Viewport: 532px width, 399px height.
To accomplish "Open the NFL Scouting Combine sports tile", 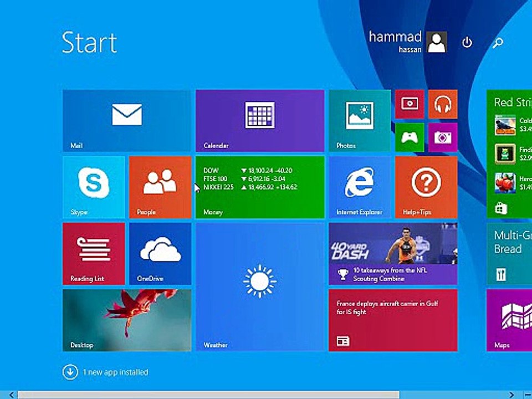I will pyautogui.click(x=393, y=253).
